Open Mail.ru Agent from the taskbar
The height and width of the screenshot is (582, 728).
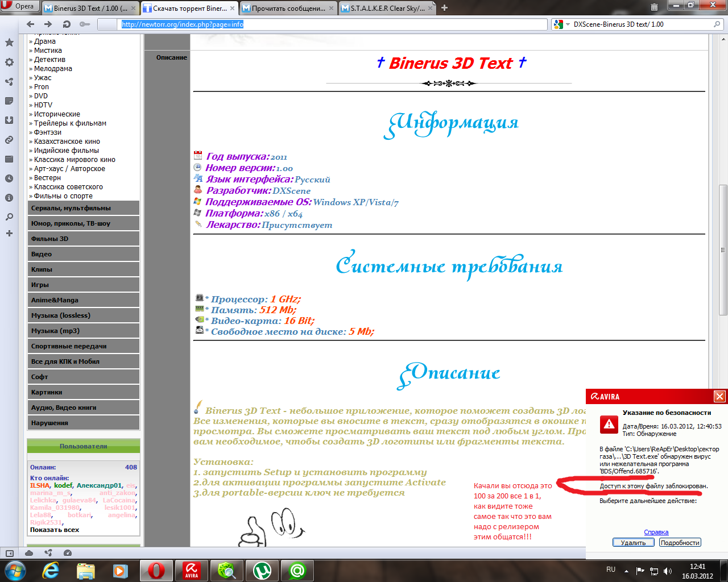tap(297, 570)
